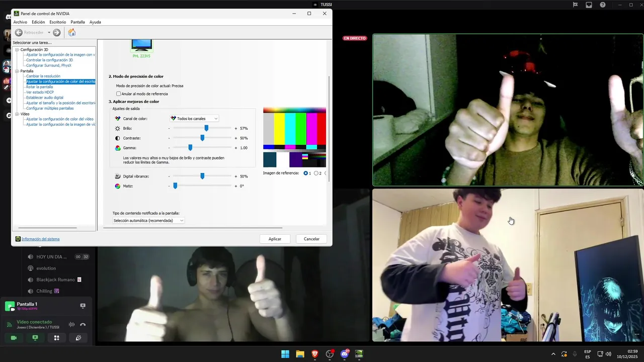Viewport: 644px width, 362px height.
Task: Open the Archivo menu
Action: (20, 22)
